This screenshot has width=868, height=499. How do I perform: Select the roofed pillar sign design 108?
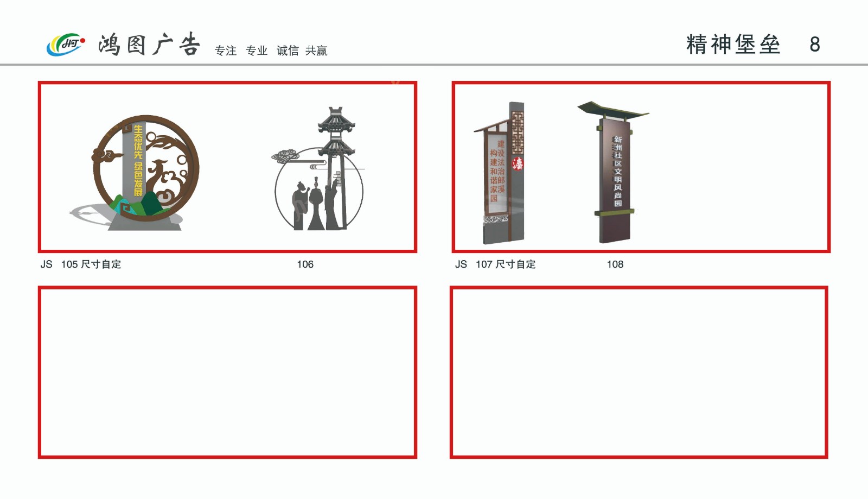(614, 172)
